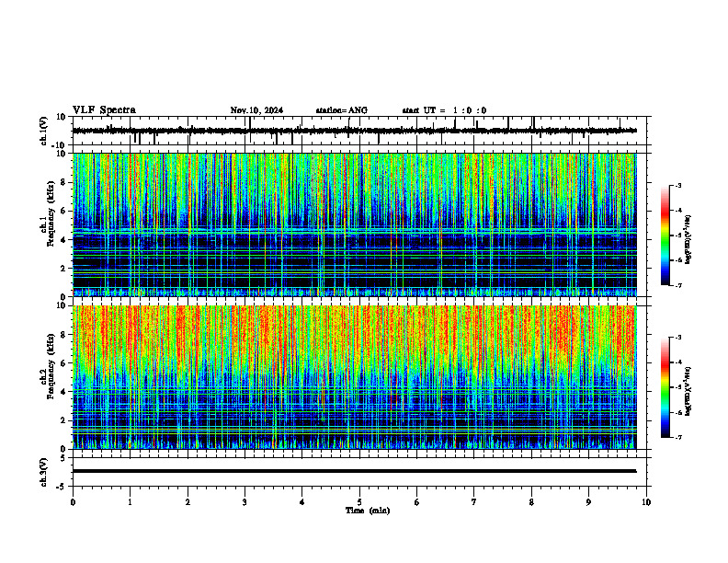This screenshot has height=563, width=728.
Task: Click the "6" tick on ch.2 frequency axis
Action: point(64,362)
